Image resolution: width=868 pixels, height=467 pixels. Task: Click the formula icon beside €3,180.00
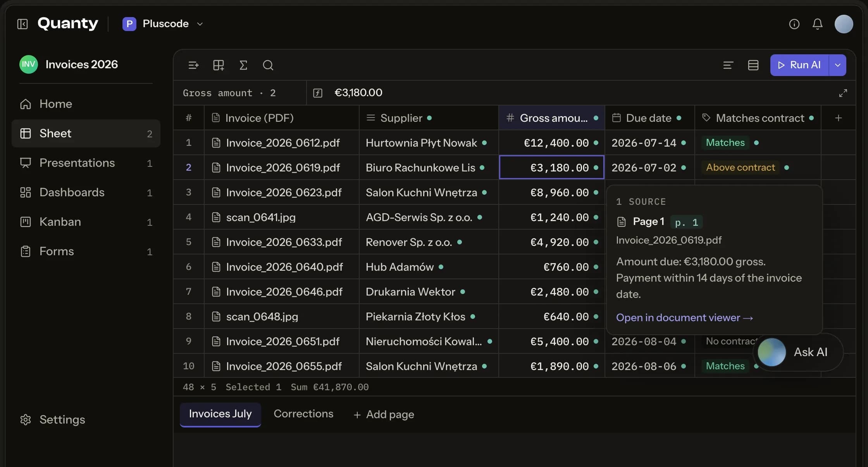(x=318, y=93)
